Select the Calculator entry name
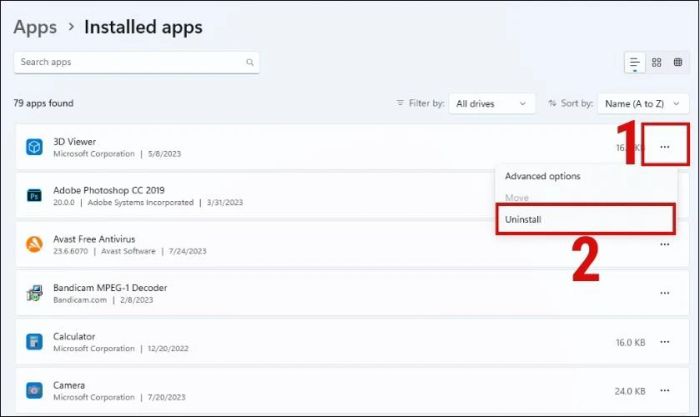The height and width of the screenshot is (417, 700). tap(74, 336)
